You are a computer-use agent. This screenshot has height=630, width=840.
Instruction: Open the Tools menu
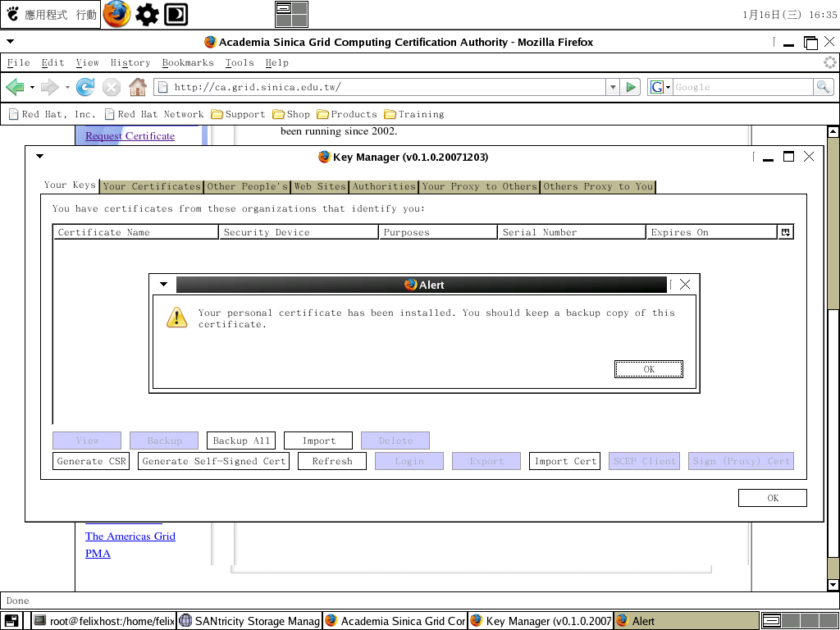[240, 62]
